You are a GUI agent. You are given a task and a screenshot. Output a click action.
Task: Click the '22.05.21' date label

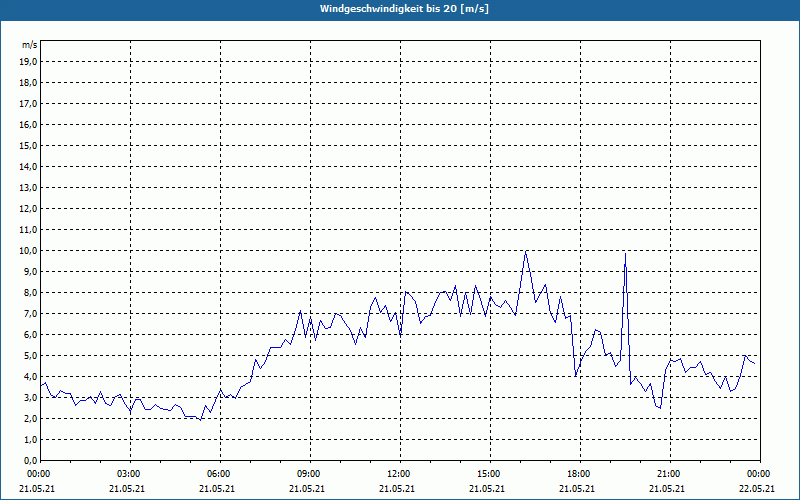pos(757,489)
